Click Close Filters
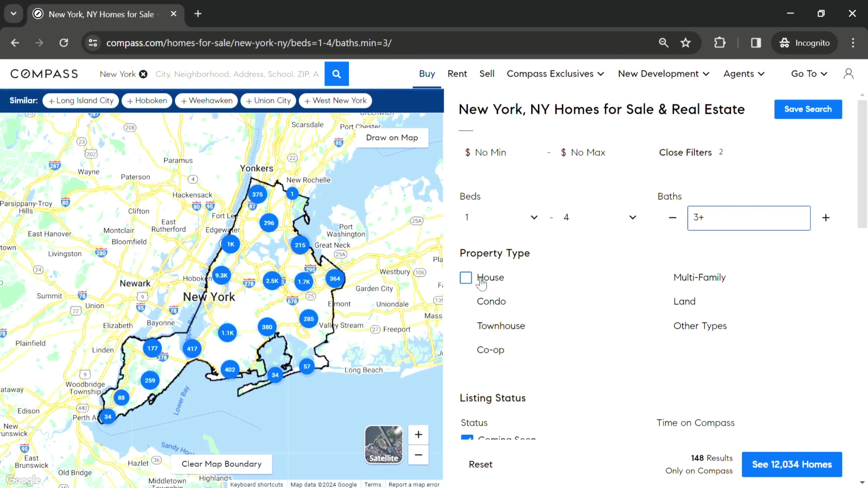868x488 pixels. tap(685, 152)
